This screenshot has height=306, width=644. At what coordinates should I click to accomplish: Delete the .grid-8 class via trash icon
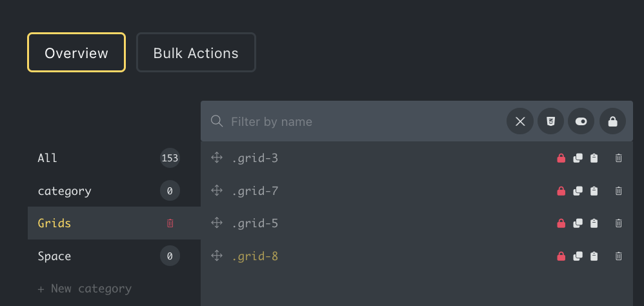click(x=619, y=256)
